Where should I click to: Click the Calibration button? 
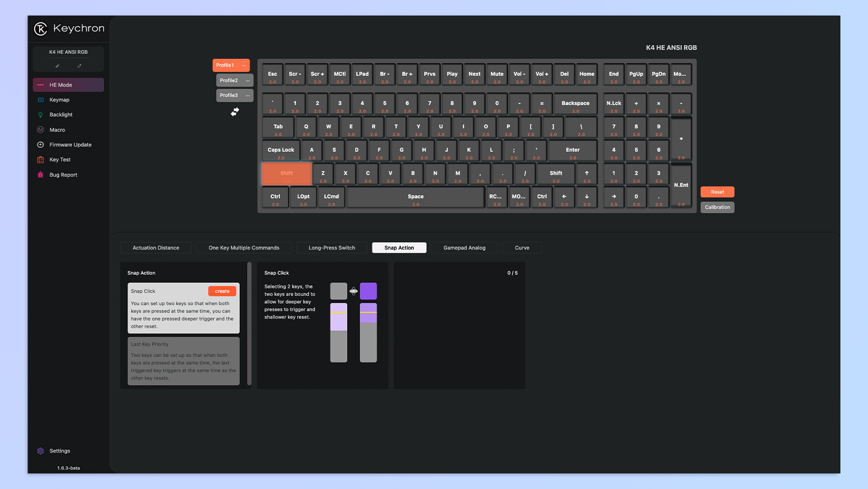[x=717, y=207]
